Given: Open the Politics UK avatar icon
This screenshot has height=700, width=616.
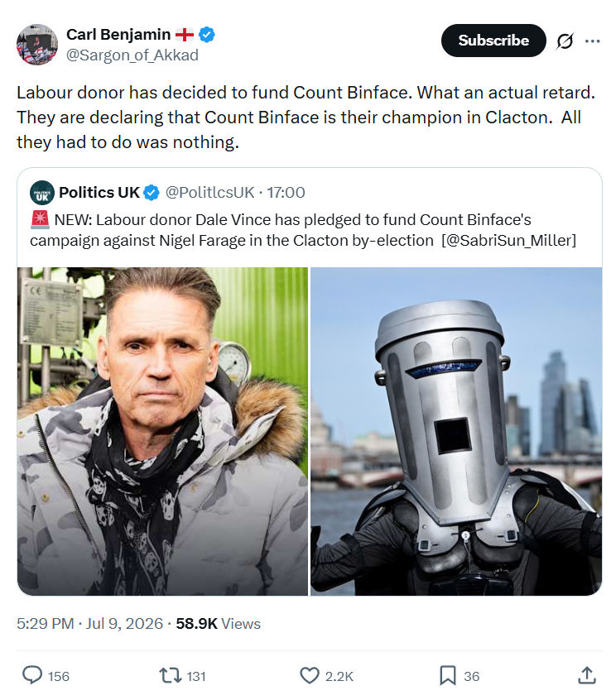Looking at the screenshot, I should click(42, 193).
